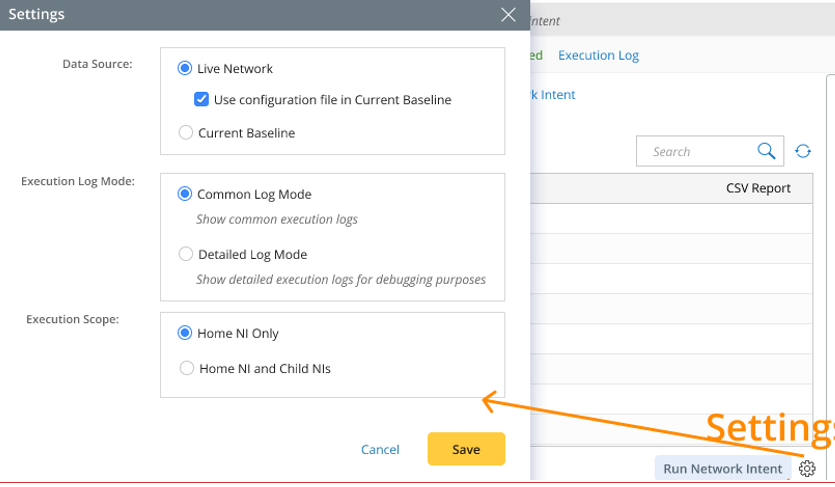The height and width of the screenshot is (487, 835).
Task: Click the CSV Report column header
Action: (x=758, y=188)
